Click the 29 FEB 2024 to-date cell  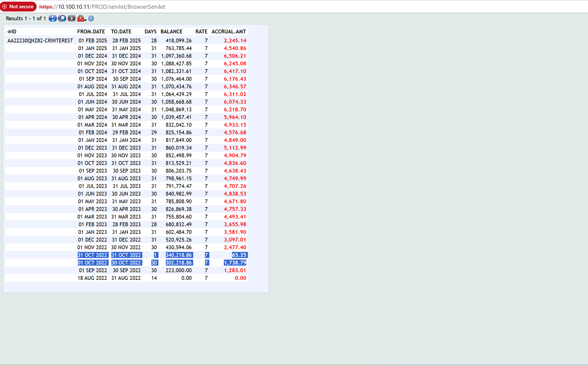[126, 132]
